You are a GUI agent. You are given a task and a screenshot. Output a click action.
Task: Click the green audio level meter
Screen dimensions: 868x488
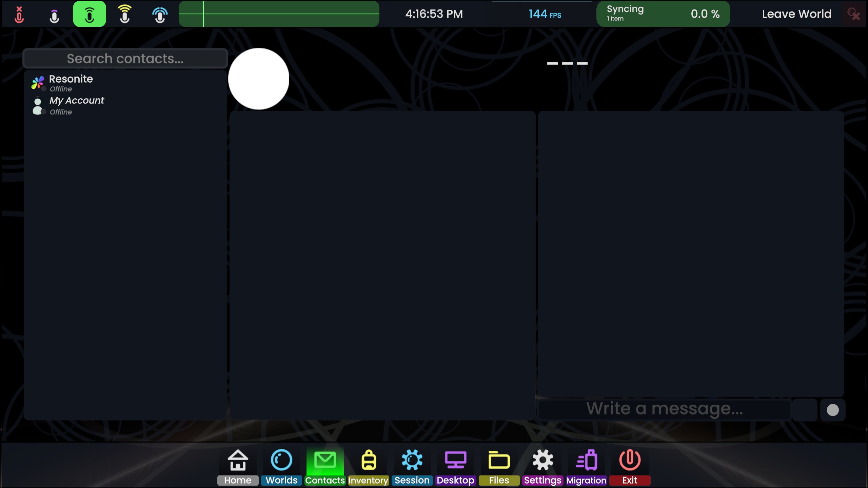pos(279,14)
